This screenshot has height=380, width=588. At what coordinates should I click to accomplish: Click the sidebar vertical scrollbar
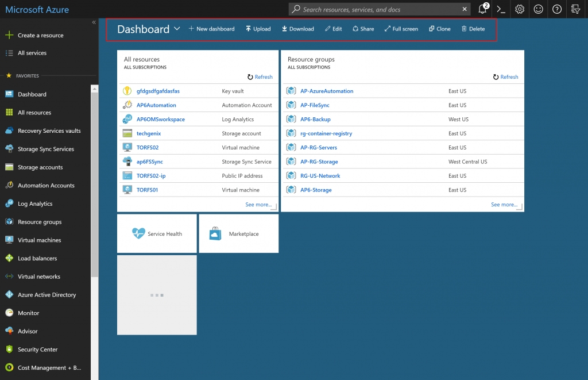(95, 184)
